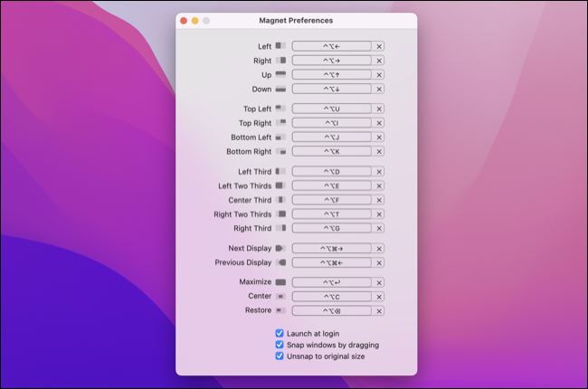Clear the Restore shortcut
Image resolution: width=588 pixels, height=389 pixels.
coord(379,311)
